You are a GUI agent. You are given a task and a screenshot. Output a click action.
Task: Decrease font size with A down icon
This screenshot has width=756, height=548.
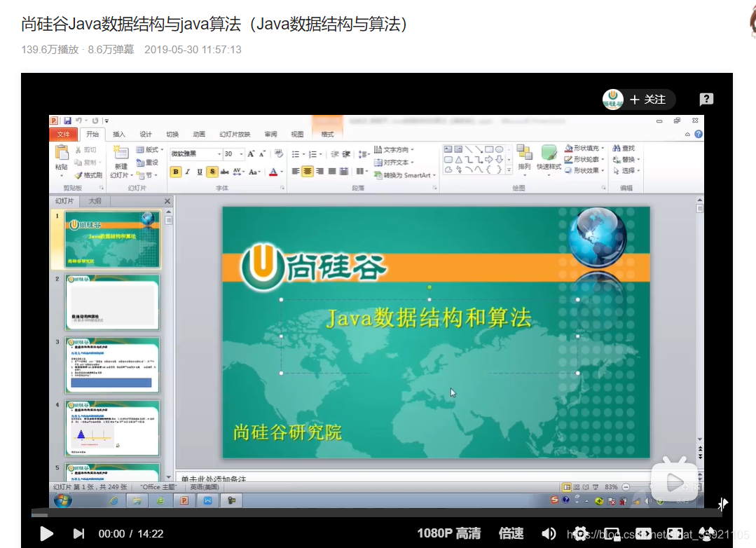(x=262, y=154)
